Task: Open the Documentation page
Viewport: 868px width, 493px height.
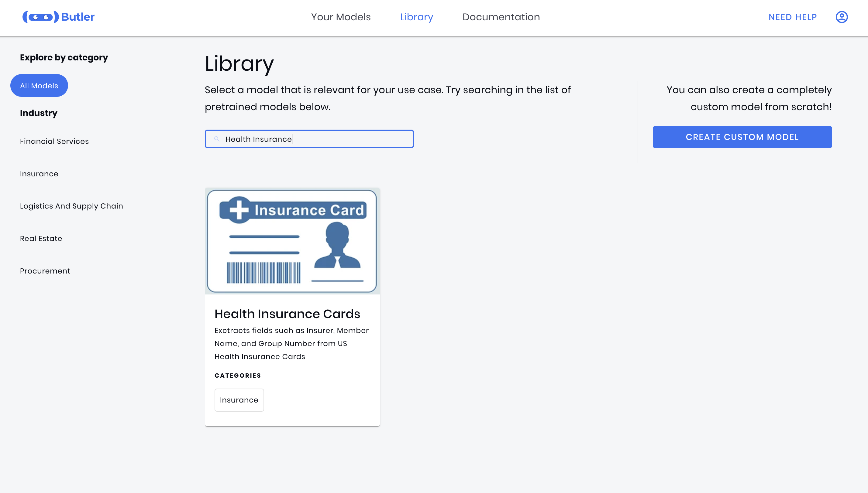Action: tap(501, 17)
